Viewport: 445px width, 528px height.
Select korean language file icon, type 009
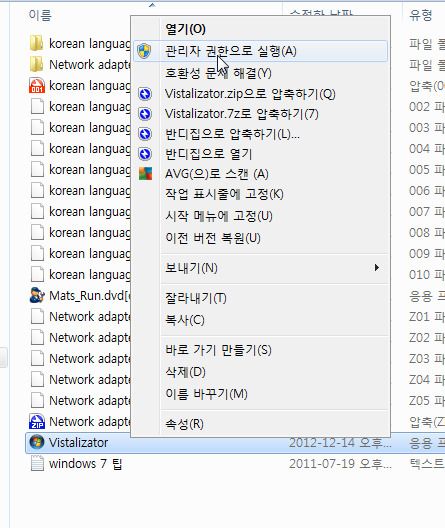[37, 254]
